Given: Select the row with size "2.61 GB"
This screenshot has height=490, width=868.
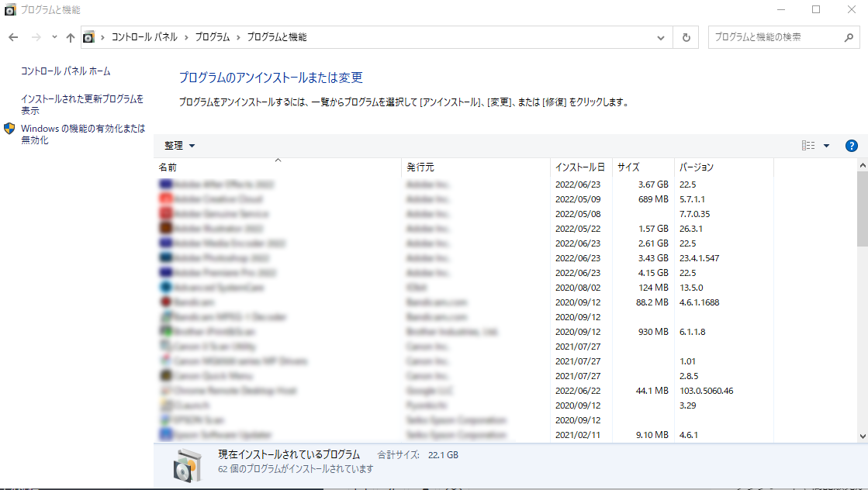Looking at the screenshot, I should (x=464, y=243).
